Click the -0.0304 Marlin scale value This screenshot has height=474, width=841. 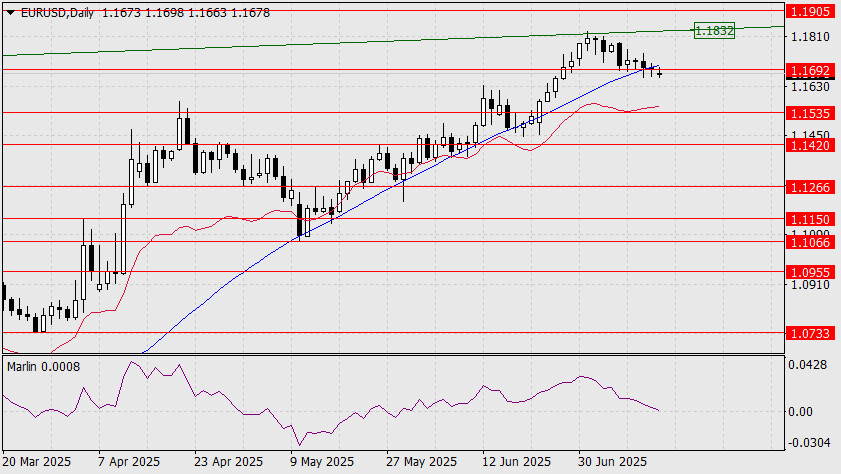tap(808, 443)
